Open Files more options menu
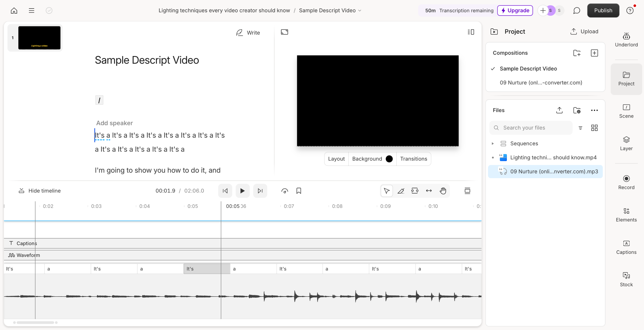The height and width of the screenshot is (330, 644). click(594, 110)
